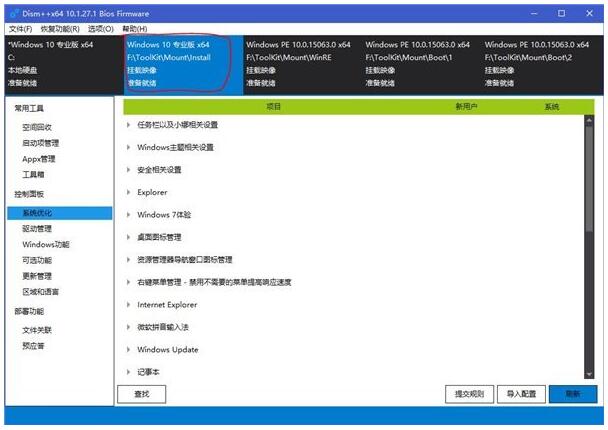Click the 常用工具 section heading

point(29,109)
